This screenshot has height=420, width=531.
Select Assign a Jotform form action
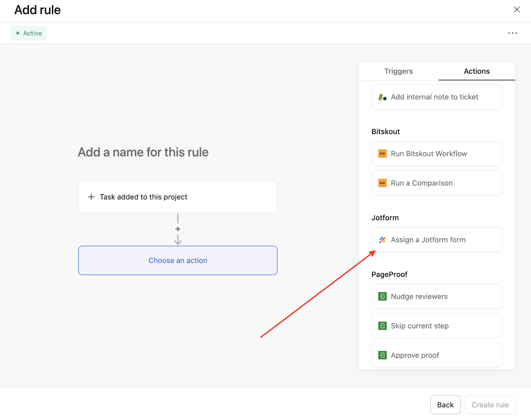click(x=437, y=240)
